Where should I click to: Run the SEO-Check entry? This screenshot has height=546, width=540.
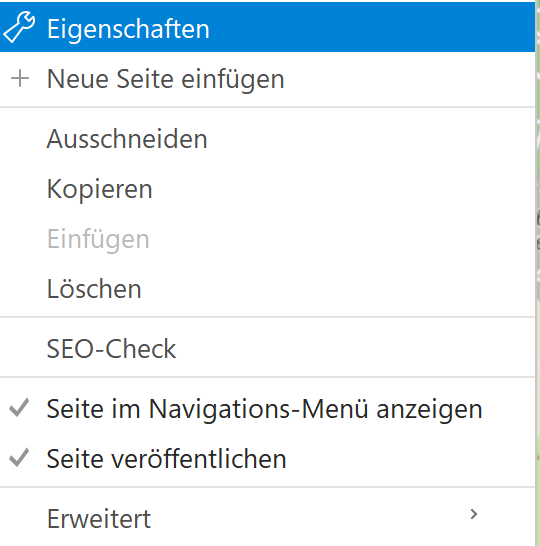tap(267, 348)
